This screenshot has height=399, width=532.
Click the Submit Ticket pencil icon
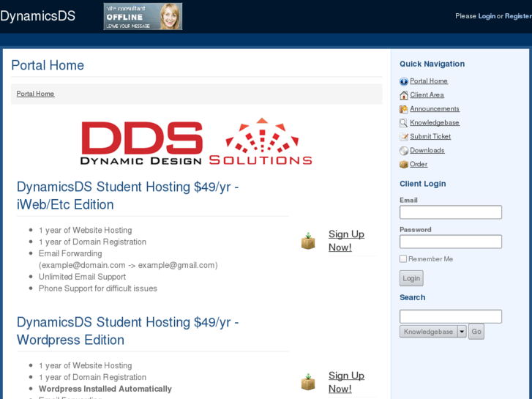tap(404, 137)
